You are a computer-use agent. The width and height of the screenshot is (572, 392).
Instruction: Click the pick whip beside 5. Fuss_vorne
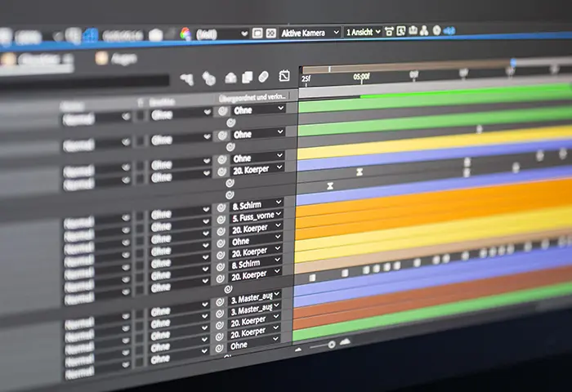[x=221, y=220]
